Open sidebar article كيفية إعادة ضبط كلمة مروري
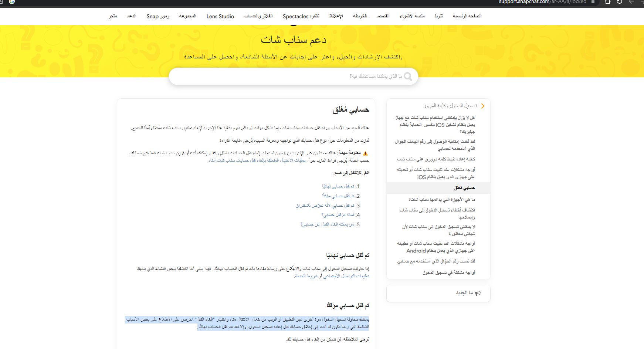Viewport: 644px width, 349px height. (436, 159)
